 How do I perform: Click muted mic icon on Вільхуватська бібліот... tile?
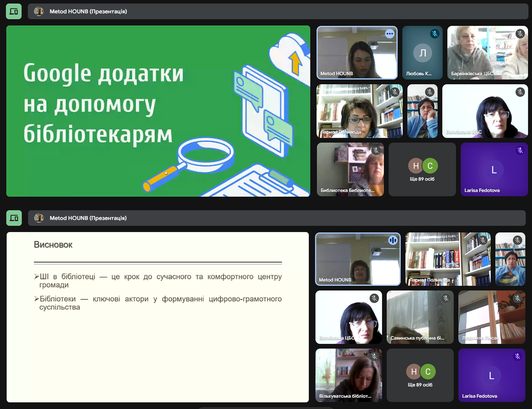coord(374,356)
